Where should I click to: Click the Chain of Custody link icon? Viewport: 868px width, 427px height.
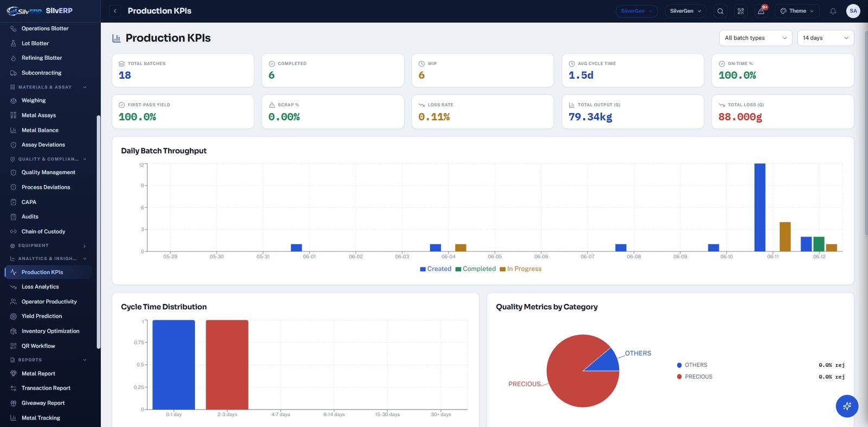coord(13,232)
